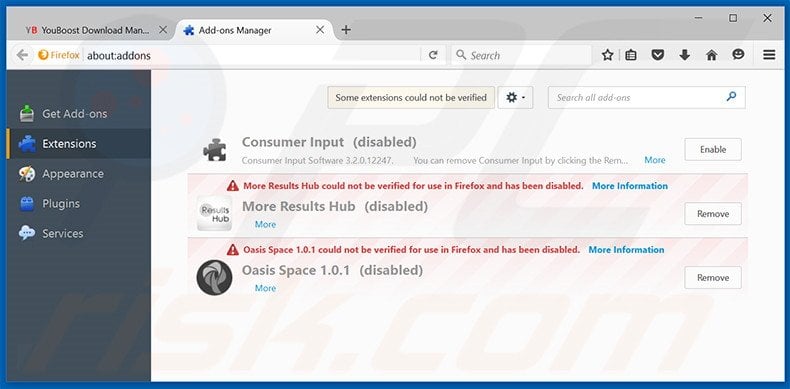Viewport: 790px width, 389px height.
Task: Click the Oasis Space 'could not be verified' warning text
Action: (x=412, y=249)
